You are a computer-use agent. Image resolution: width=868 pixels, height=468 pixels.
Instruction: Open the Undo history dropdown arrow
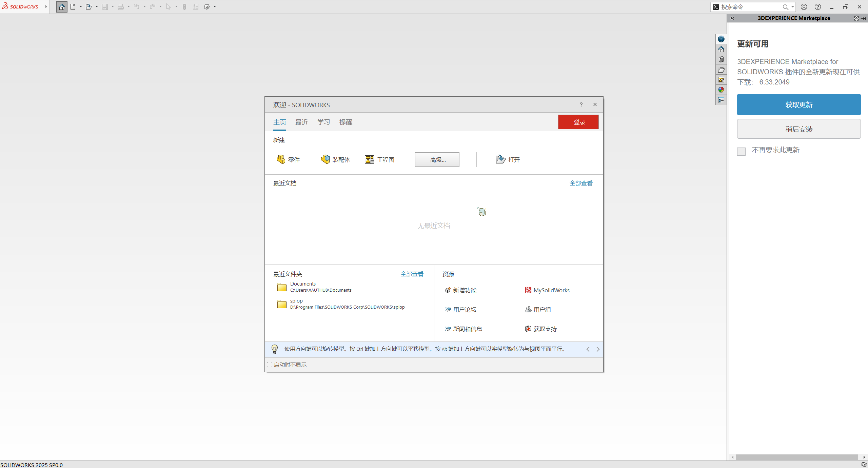pyautogui.click(x=144, y=7)
